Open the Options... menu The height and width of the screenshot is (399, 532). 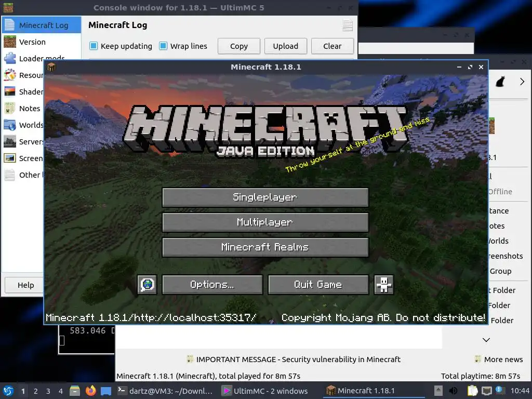(212, 284)
